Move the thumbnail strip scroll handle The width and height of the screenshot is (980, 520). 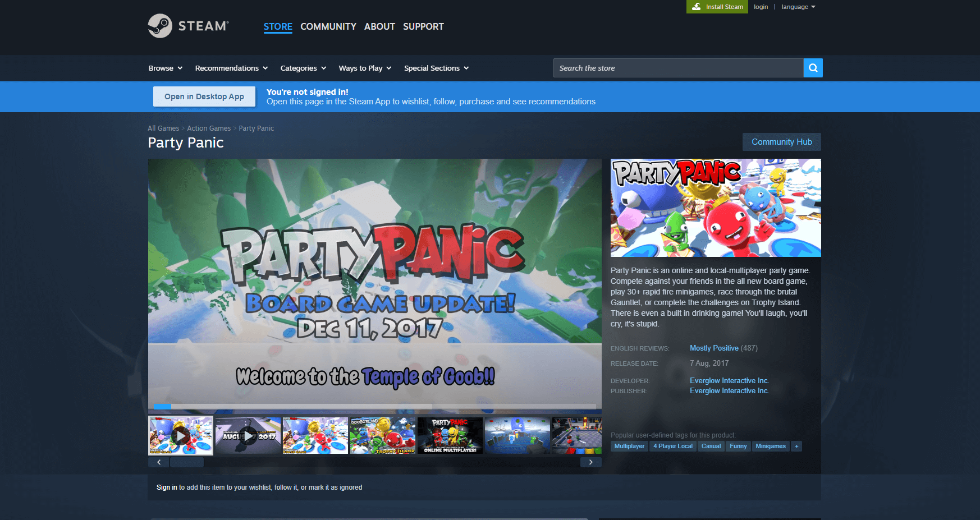point(187,462)
